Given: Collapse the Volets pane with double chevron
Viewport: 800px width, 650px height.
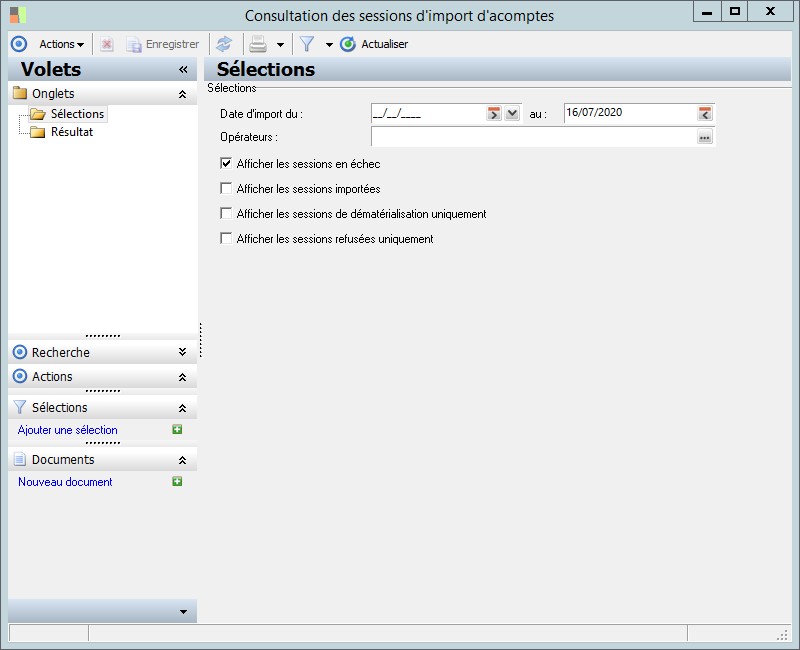Looking at the screenshot, I should 183,69.
